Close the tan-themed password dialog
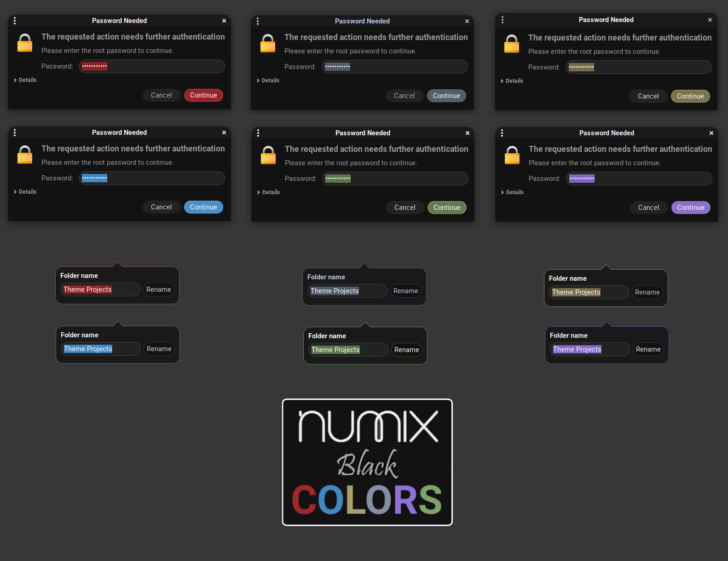Image resolution: width=728 pixels, height=561 pixels. [x=710, y=20]
